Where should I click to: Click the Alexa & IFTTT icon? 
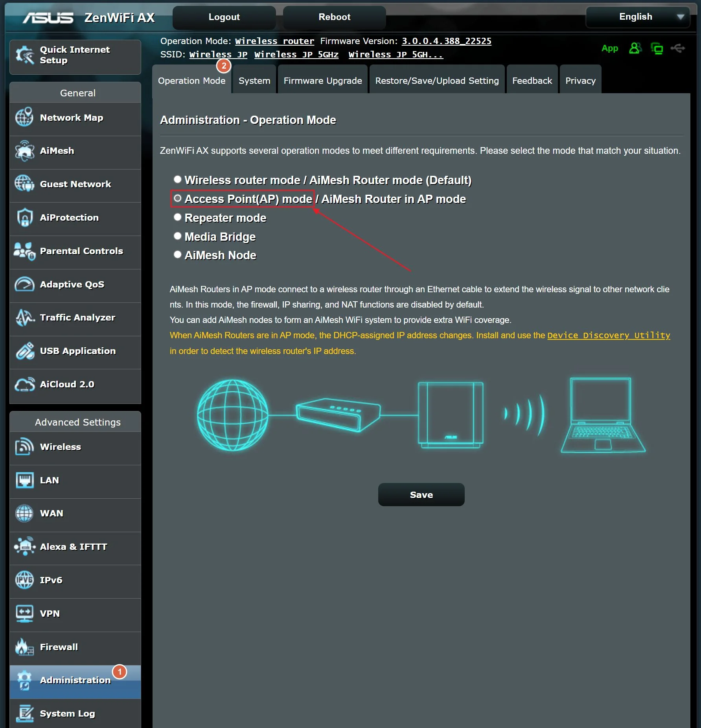point(24,547)
